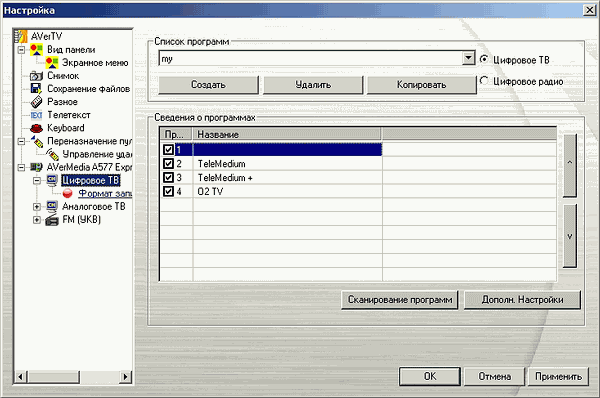Click the Экранное меню tree icon
The image size is (600, 398).
pos(52,63)
